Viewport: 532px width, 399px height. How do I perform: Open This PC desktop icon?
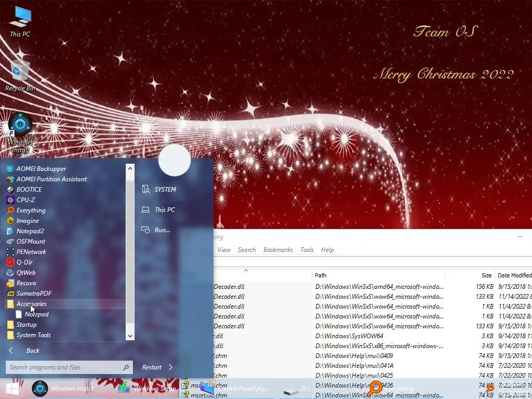20,21
